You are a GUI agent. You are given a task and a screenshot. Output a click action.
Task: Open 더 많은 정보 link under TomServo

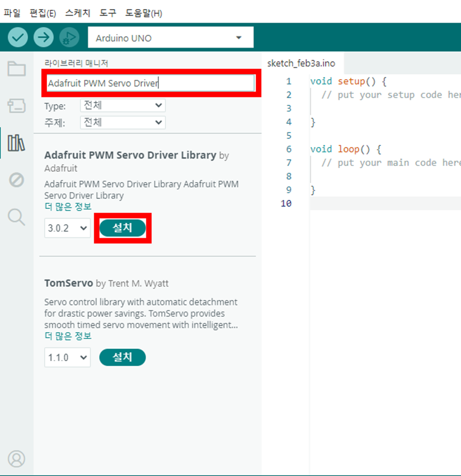point(68,336)
